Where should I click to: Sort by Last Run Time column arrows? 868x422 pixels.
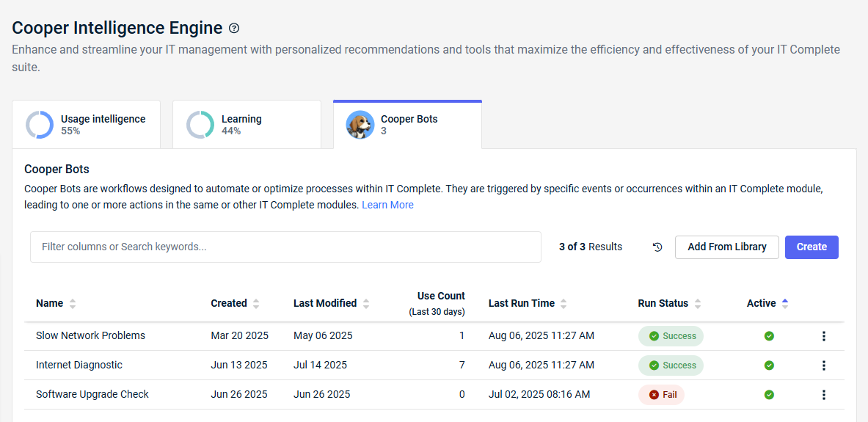click(x=564, y=304)
